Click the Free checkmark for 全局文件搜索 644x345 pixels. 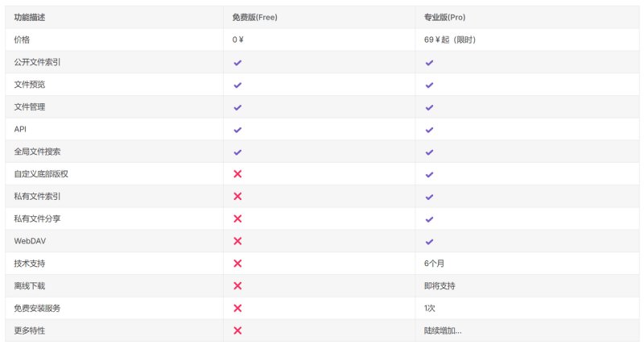click(237, 152)
